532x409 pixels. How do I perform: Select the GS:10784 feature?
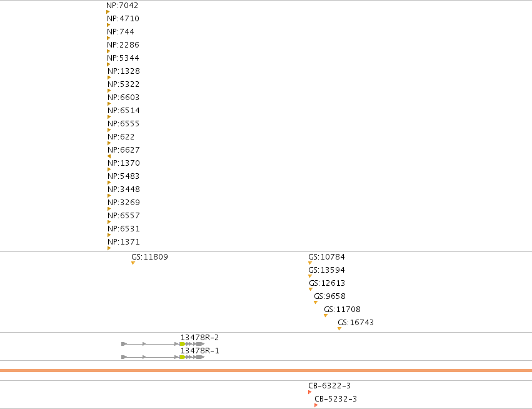click(326, 257)
